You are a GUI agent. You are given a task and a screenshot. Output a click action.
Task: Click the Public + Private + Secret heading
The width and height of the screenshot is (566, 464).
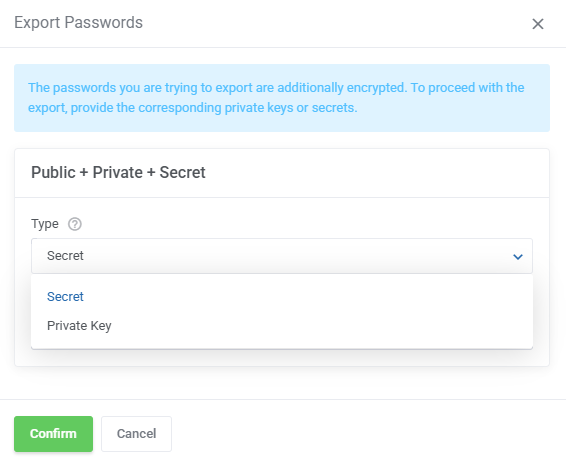pos(118,172)
